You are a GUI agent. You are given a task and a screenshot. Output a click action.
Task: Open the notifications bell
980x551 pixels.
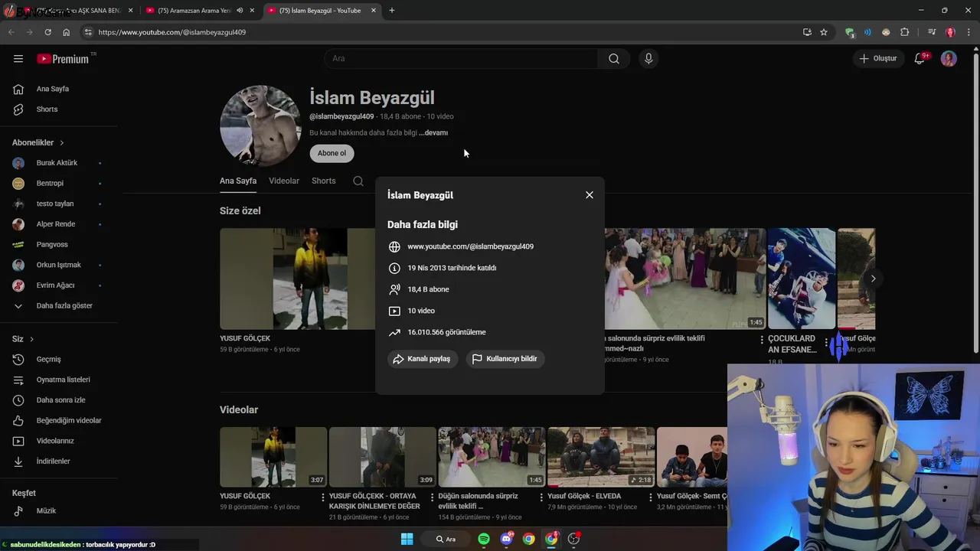(x=920, y=58)
